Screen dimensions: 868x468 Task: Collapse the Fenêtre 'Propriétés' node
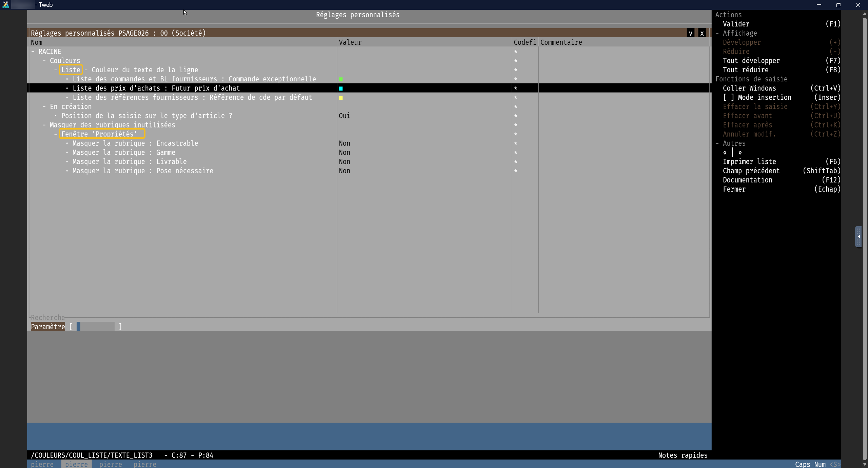[56, 134]
